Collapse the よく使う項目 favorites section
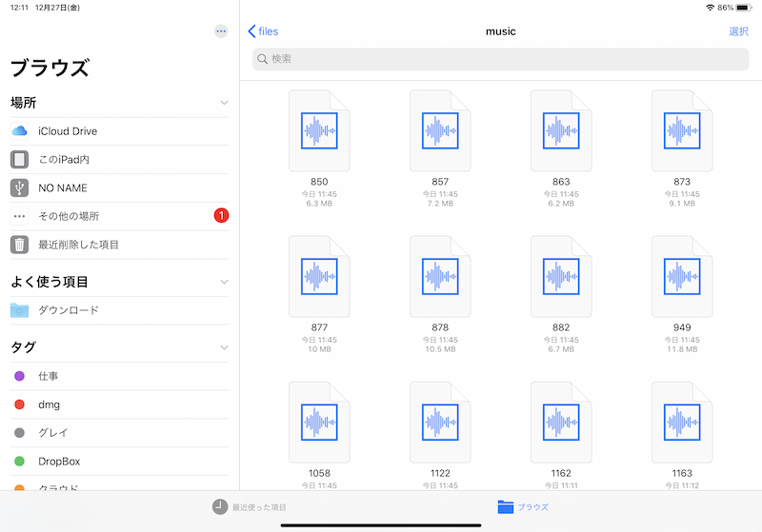This screenshot has width=762, height=532. pos(224,282)
